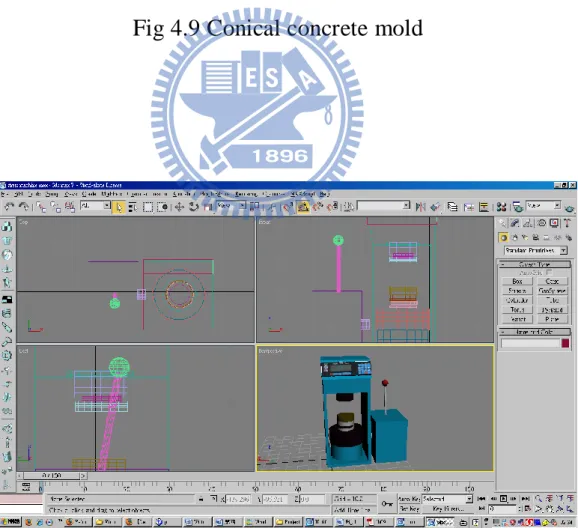Open the Align tool
Viewport: 578px width, 528px height.
click(x=435, y=207)
